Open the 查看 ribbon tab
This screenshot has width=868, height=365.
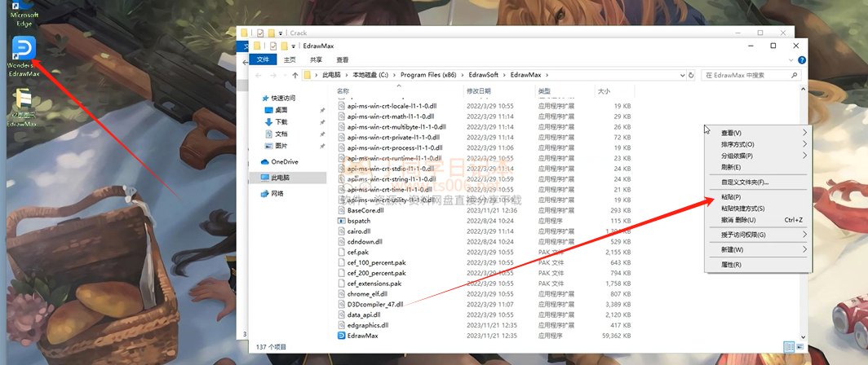point(343,59)
